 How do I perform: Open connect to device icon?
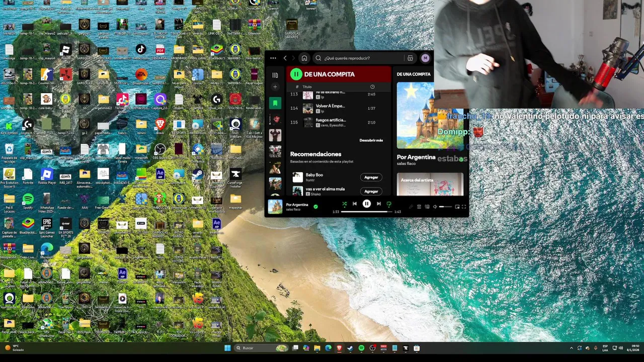(x=427, y=207)
